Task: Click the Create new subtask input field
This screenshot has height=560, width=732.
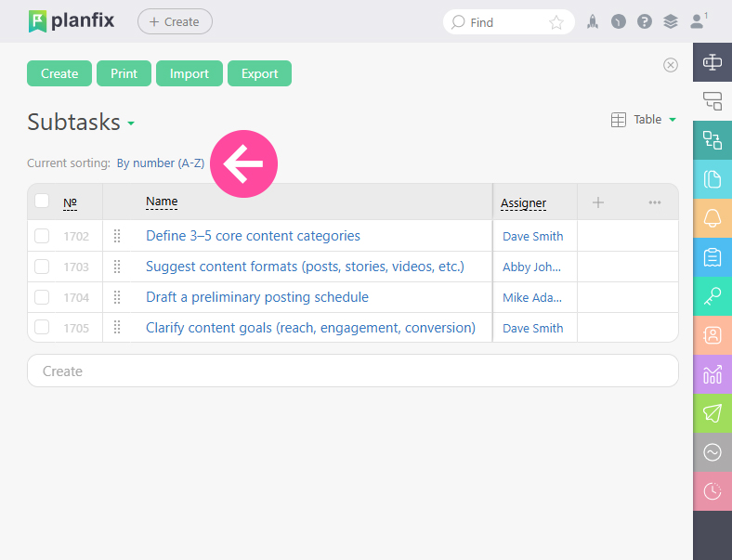Action: point(353,371)
